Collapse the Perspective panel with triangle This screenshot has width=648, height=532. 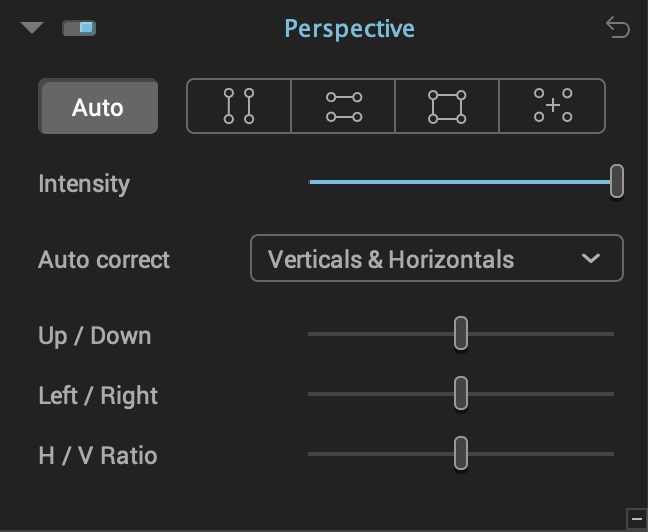pos(32,28)
